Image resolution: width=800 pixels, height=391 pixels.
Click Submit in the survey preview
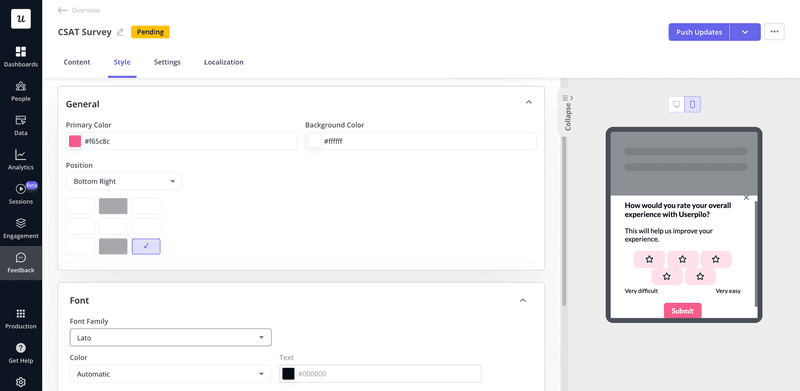coord(683,310)
